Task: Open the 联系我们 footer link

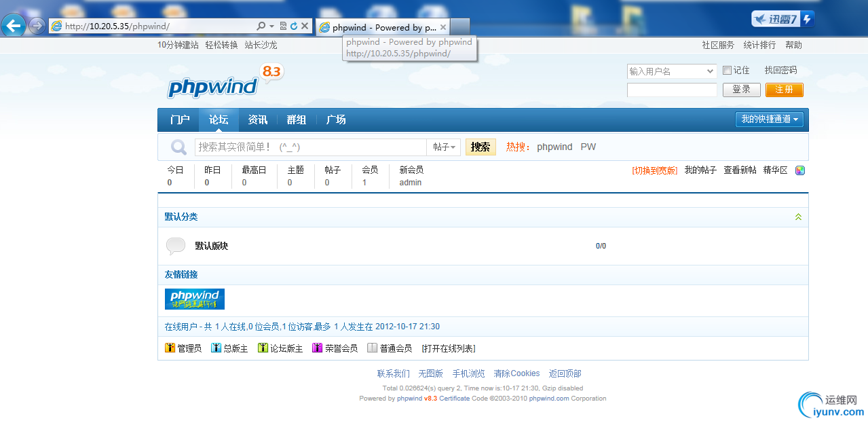Action: coord(394,373)
